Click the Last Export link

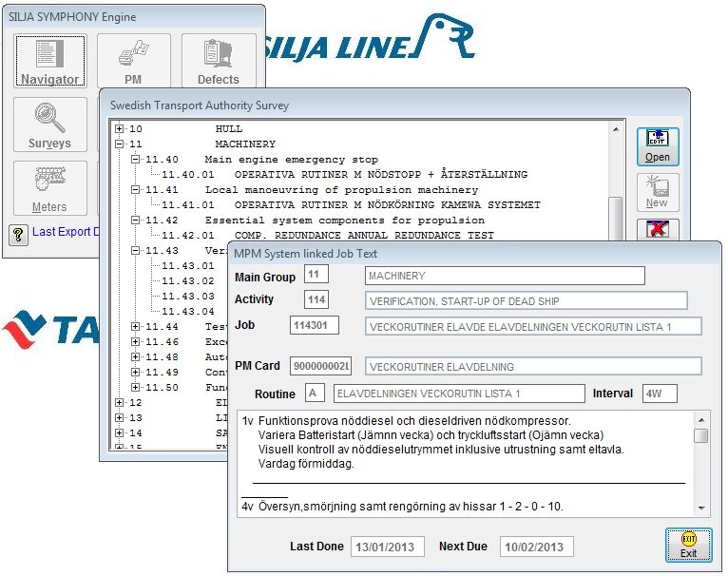(x=65, y=231)
